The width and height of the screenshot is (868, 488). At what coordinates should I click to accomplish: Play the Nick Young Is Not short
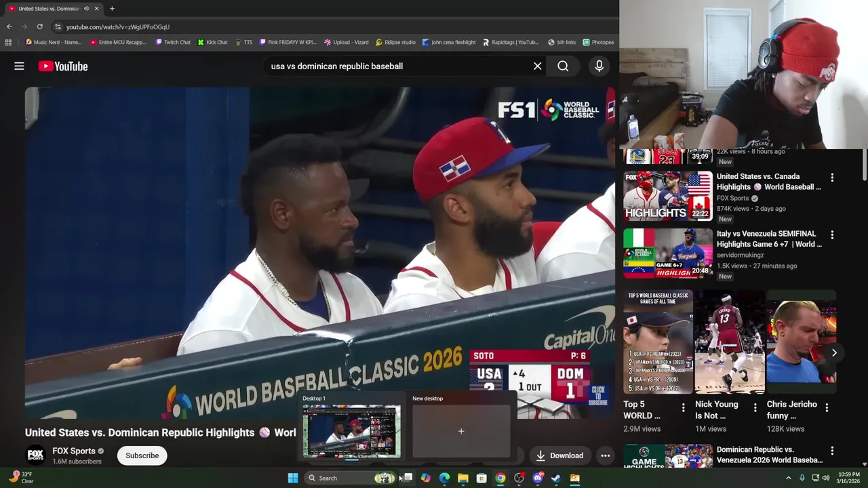point(730,342)
